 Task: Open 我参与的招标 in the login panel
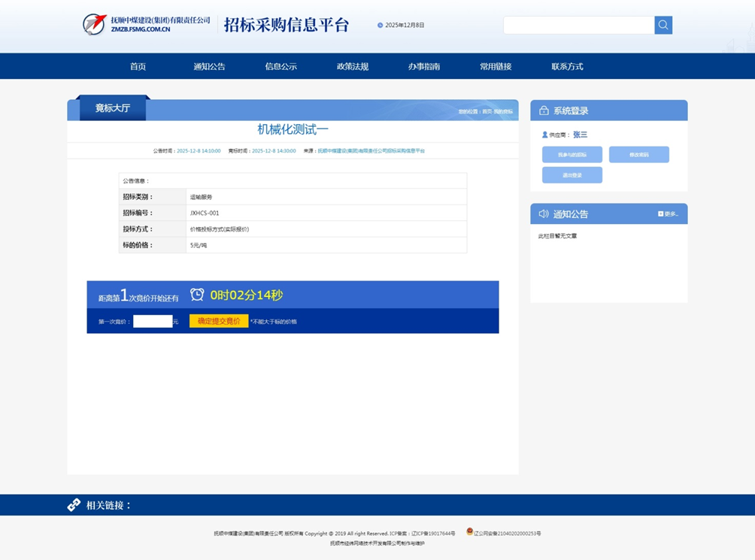(x=572, y=154)
